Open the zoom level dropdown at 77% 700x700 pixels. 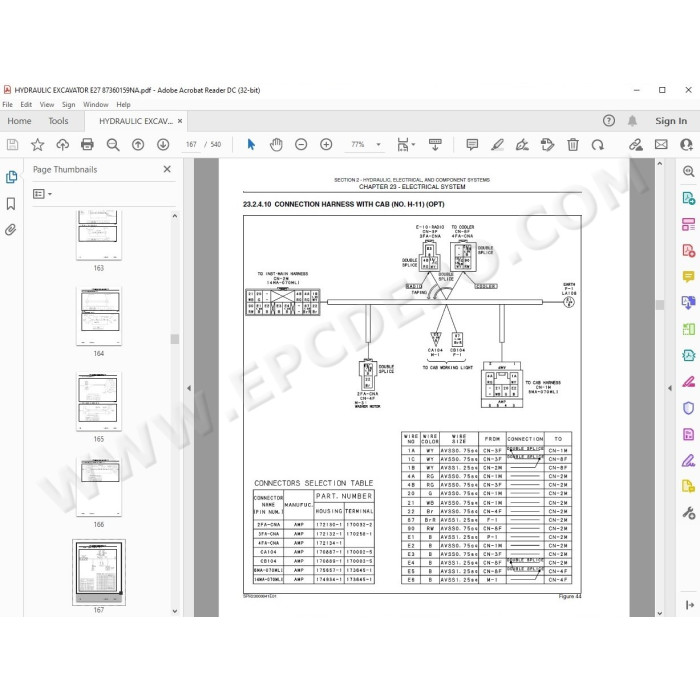379,144
